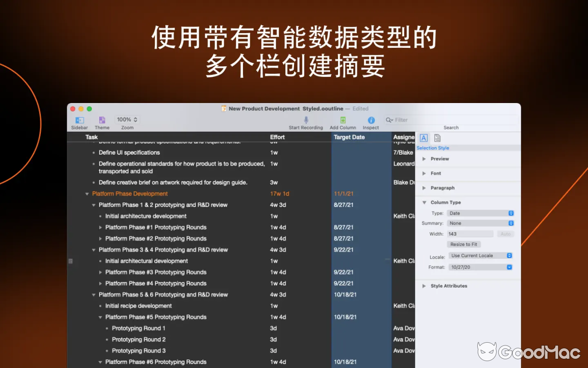
Task: Expand the Paragraph inspector section
Action: 424,188
